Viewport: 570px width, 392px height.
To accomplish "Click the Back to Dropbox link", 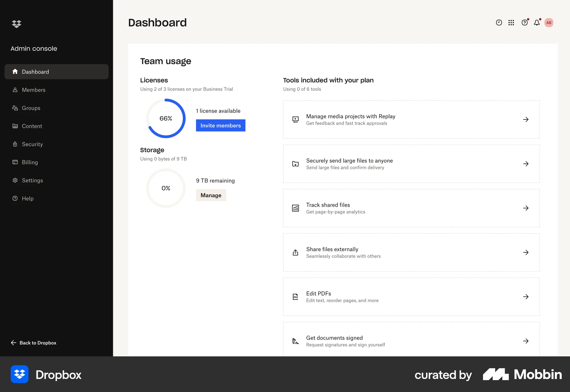I will tap(33, 343).
